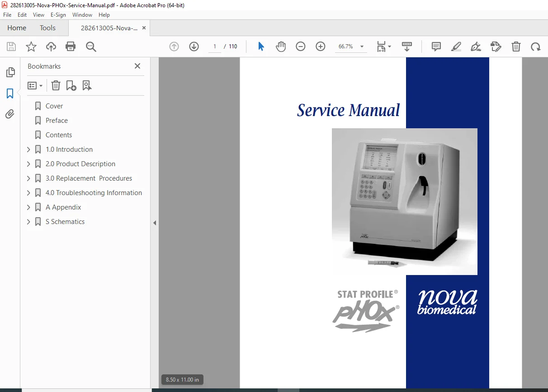This screenshot has width=548, height=392.
Task: Switch to the Home tab
Action: pyautogui.click(x=17, y=28)
